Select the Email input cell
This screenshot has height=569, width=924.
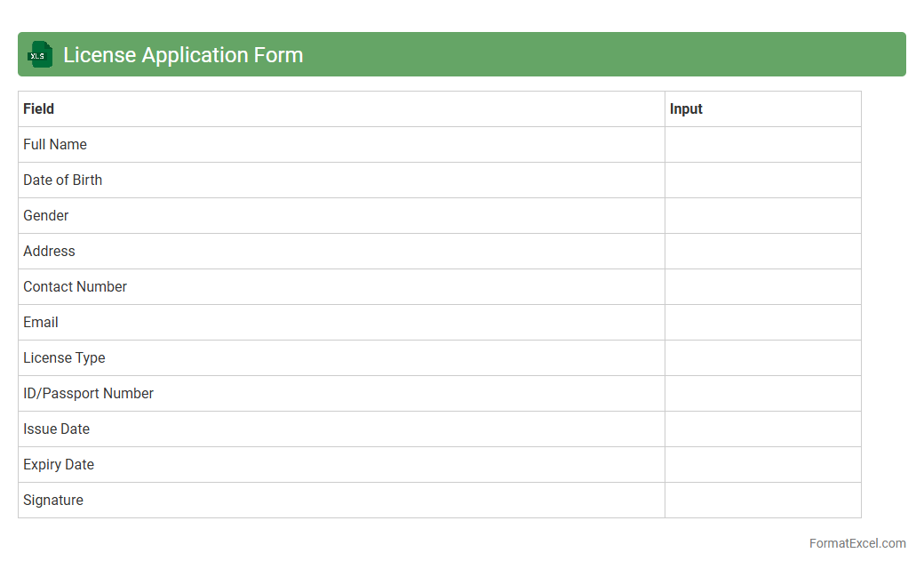tap(762, 323)
